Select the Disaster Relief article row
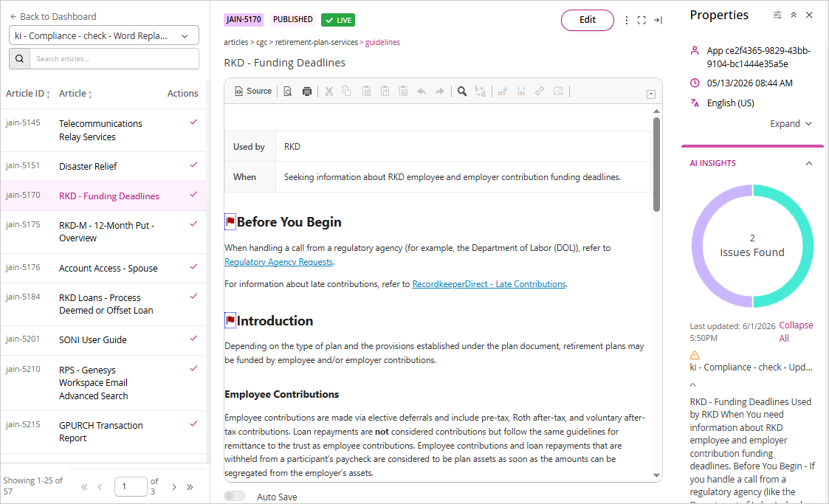This screenshot has height=504, width=829. pos(103,167)
